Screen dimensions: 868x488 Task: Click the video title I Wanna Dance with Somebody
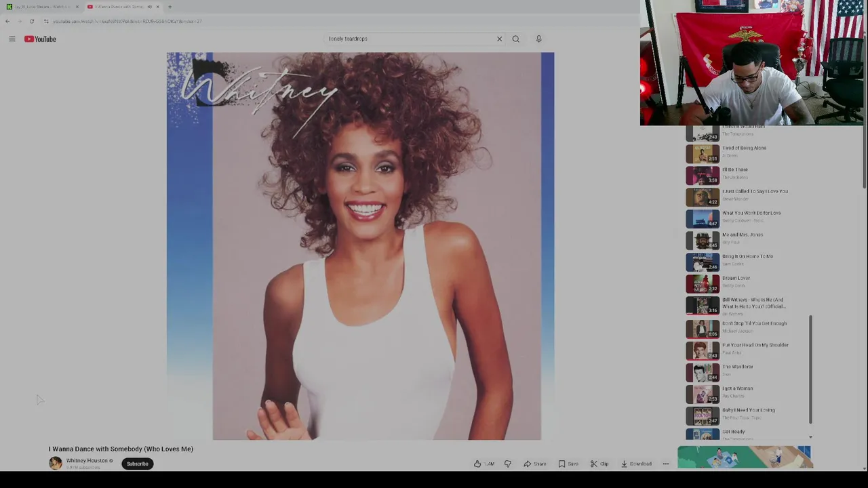121,449
